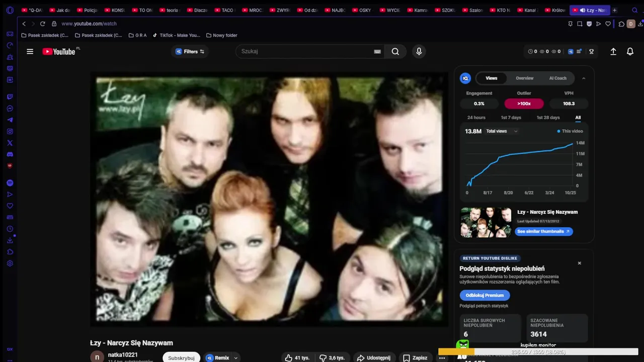Open more actions three-dot menu
644x362 pixels.
tap(442, 358)
